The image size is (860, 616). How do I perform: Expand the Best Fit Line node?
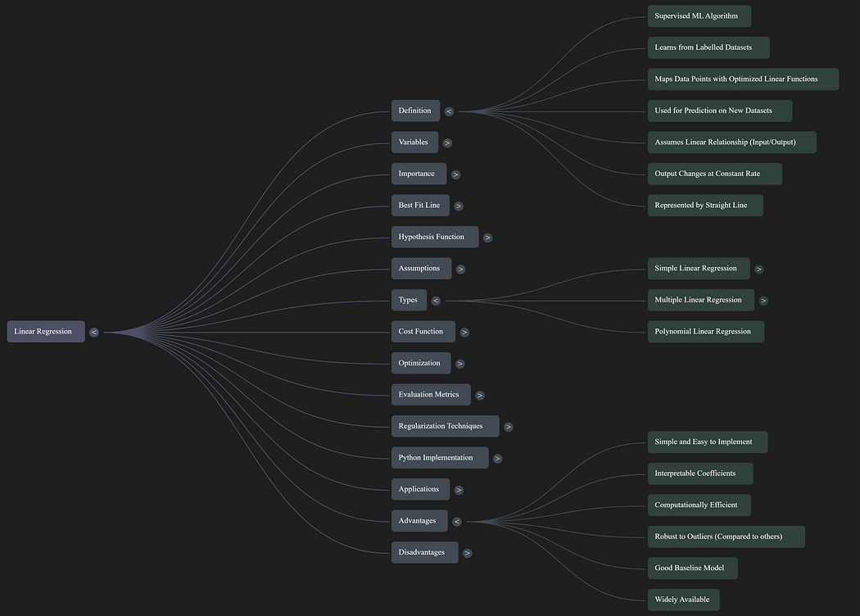459,206
